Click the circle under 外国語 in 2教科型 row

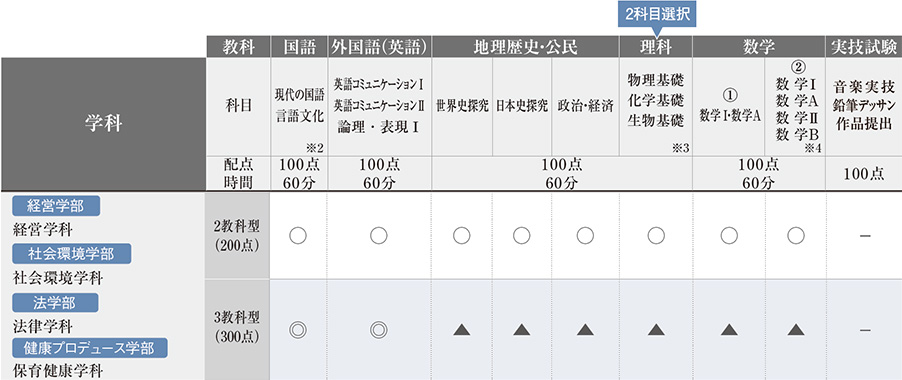[x=378, y=236]
